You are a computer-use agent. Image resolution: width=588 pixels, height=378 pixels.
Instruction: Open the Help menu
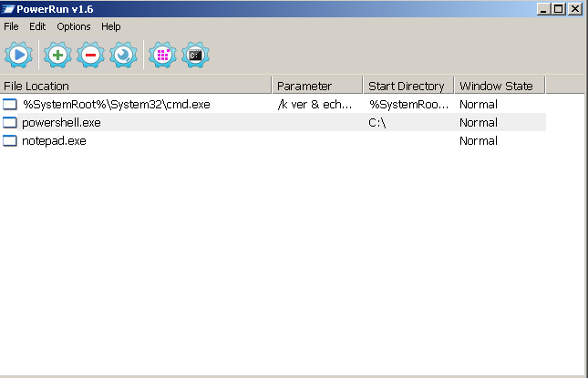pyautogui.click(x=111, y=27)
